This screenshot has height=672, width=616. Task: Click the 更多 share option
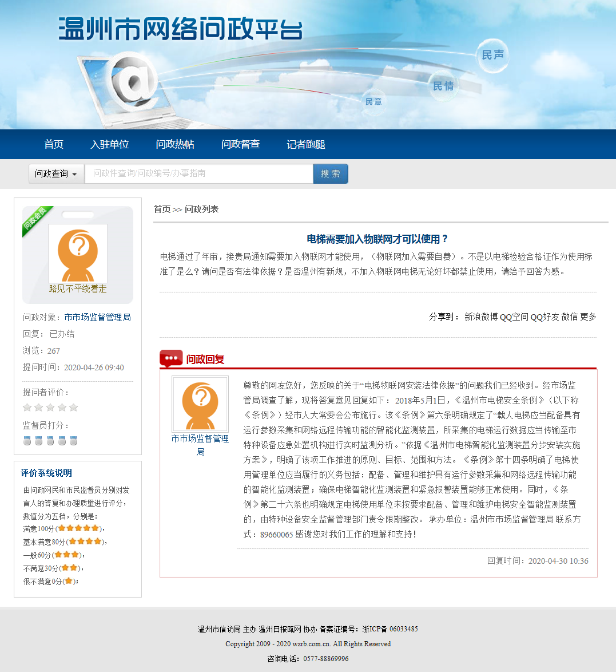(x=588, y=317)
